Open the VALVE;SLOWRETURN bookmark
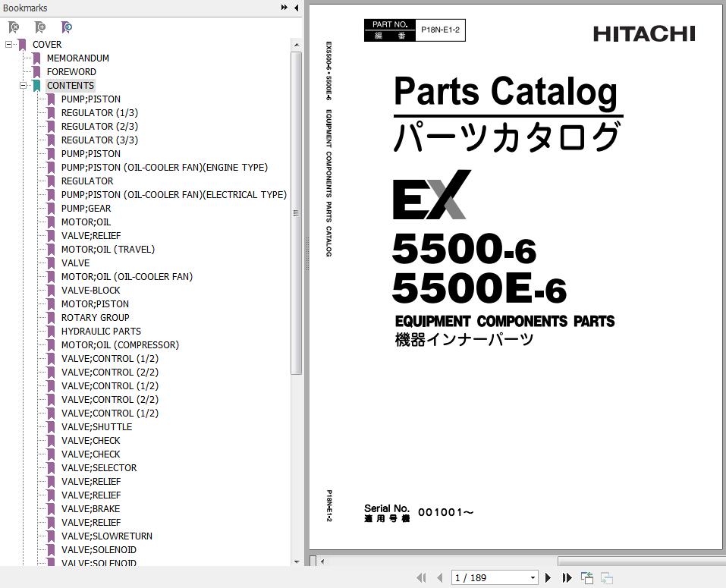This screenshot has width=726, height=588. coord(107,536)
